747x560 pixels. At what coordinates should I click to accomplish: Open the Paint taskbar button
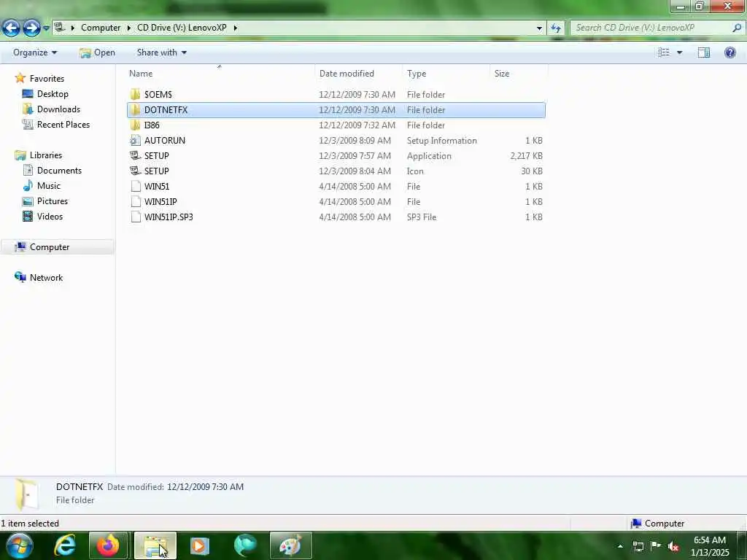[x=290, y=545]
